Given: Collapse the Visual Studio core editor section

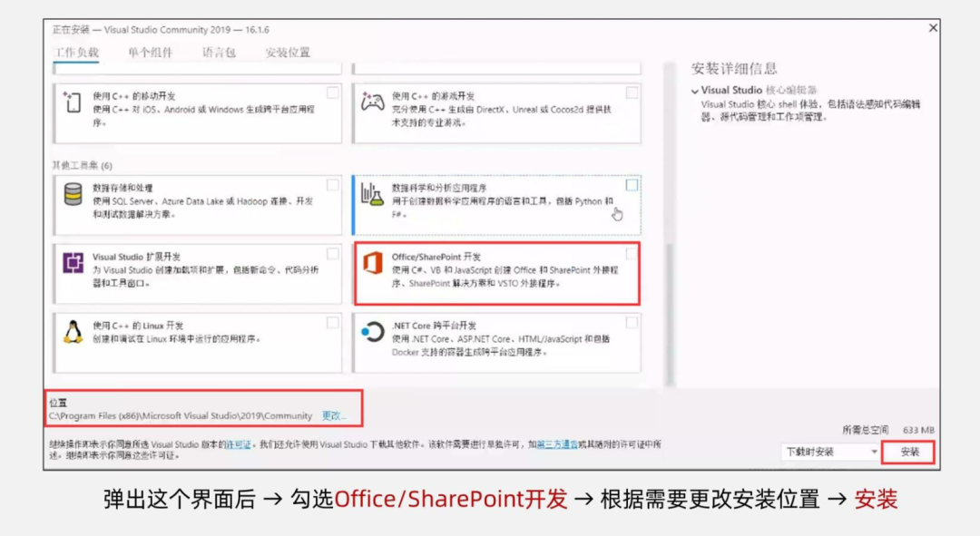Looking at the screenshot, I should coord(694,92).
